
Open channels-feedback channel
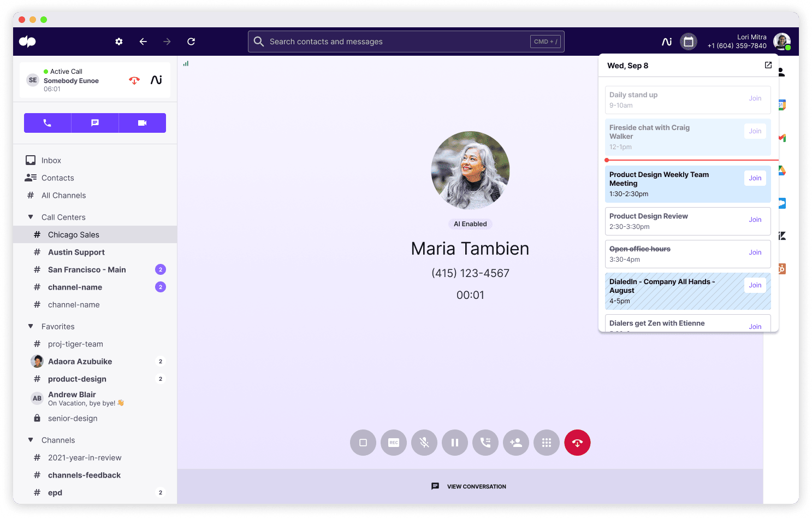95,475
